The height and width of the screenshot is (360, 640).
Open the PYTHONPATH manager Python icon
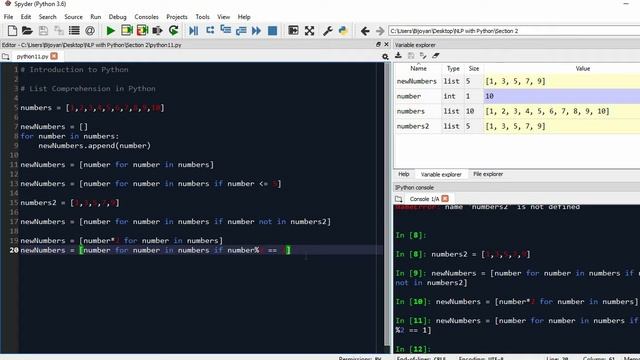pyautogui.click(x=343, y=31)
